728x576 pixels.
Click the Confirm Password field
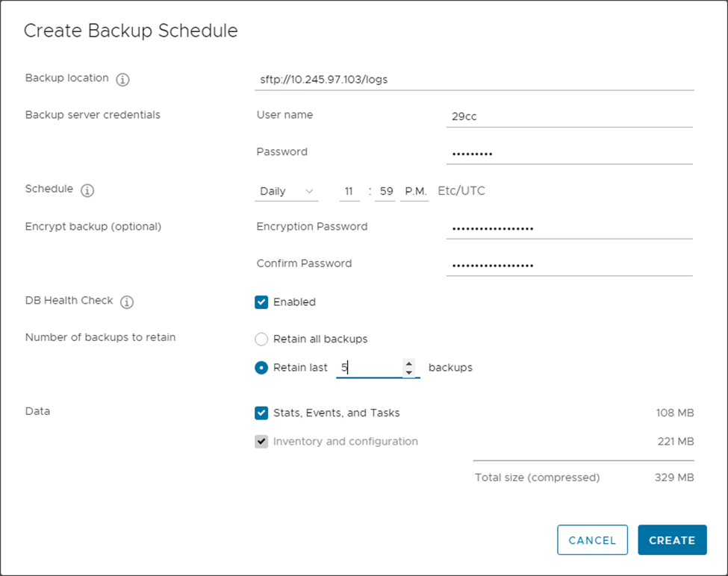click(x=570, y=266)
